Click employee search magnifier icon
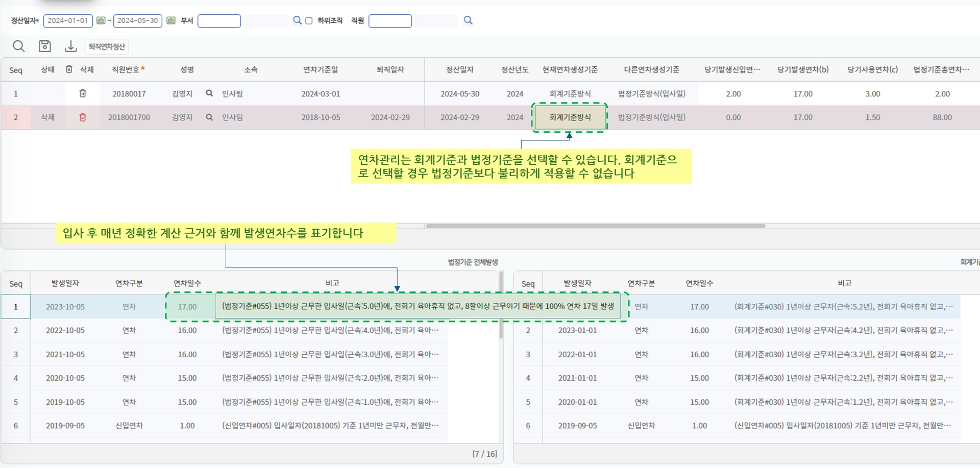The width and height of the screenshot is (980, 468). (468, 20)
